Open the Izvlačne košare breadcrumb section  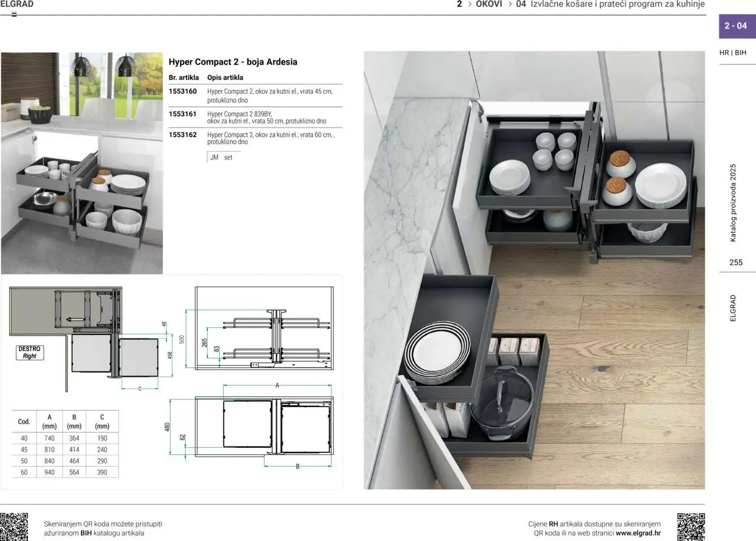point(618,4)
